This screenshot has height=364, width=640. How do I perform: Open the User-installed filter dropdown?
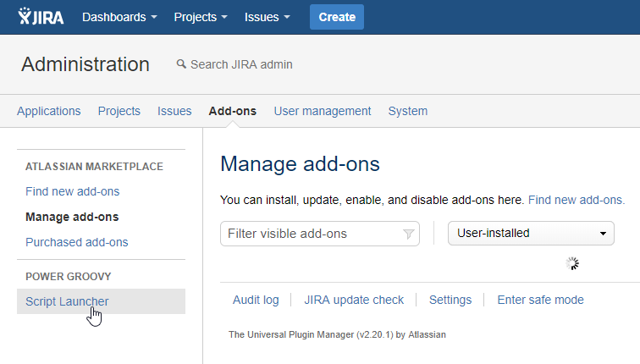(531, 233)
